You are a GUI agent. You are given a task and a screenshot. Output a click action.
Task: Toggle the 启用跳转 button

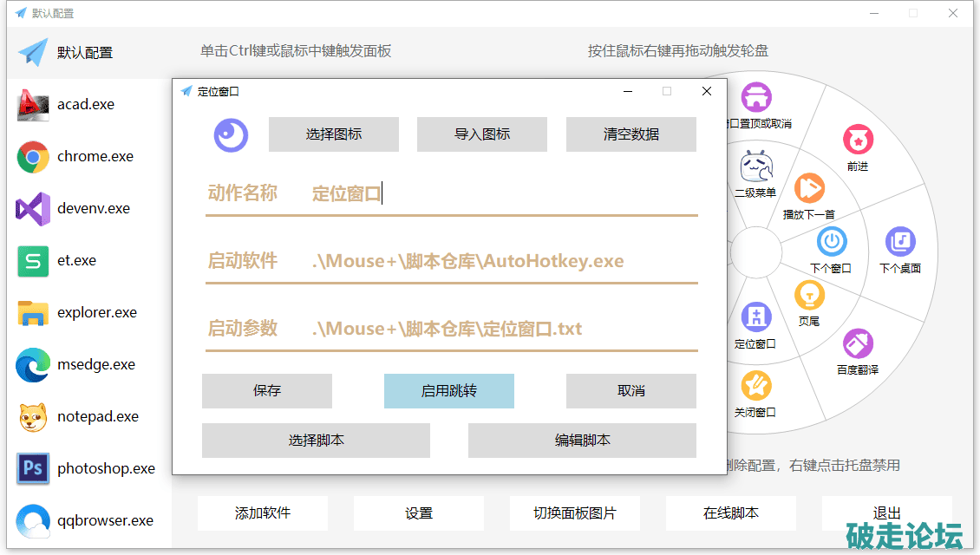[x=448, y=391]
